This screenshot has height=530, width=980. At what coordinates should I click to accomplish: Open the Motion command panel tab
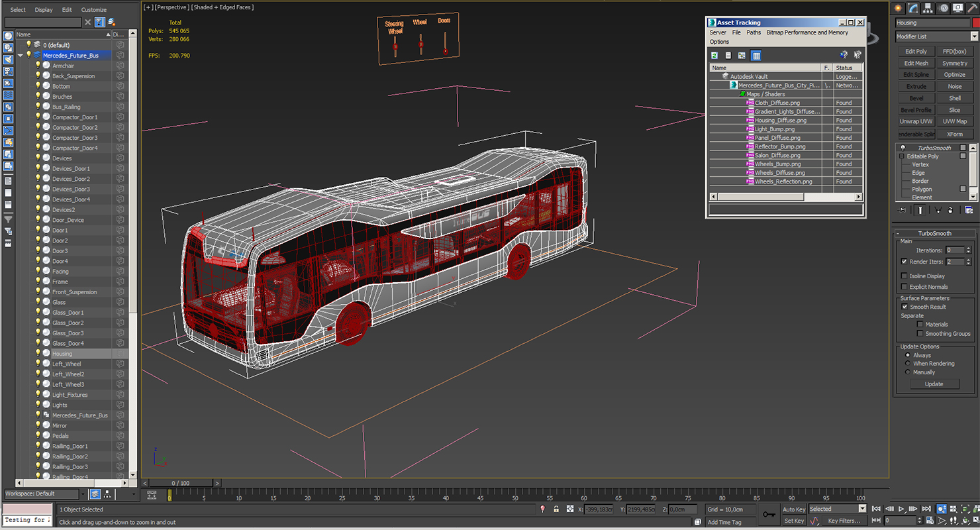(x=944, y=8)
